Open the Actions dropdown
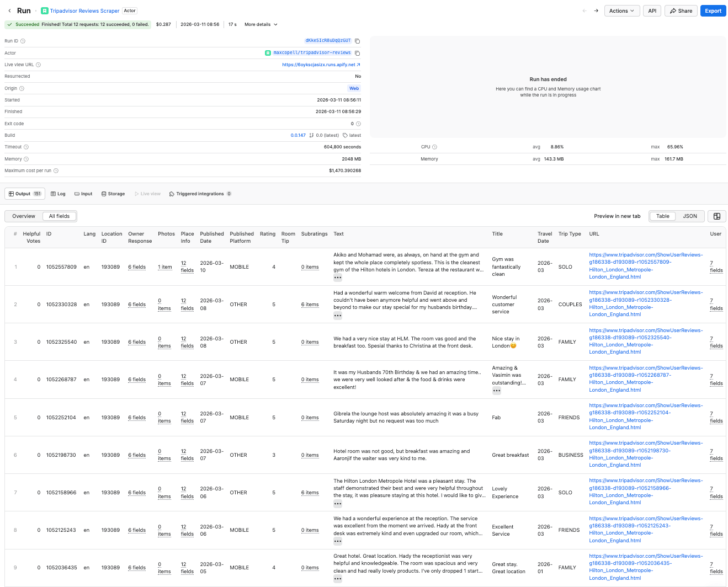Image resolution: width=728 pixels, height=587 pixels. [621, 10]
